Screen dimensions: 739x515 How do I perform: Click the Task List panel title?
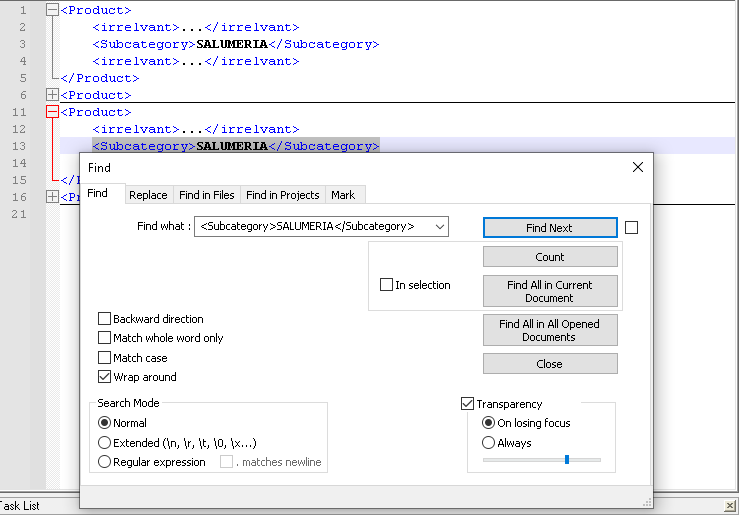20,506
